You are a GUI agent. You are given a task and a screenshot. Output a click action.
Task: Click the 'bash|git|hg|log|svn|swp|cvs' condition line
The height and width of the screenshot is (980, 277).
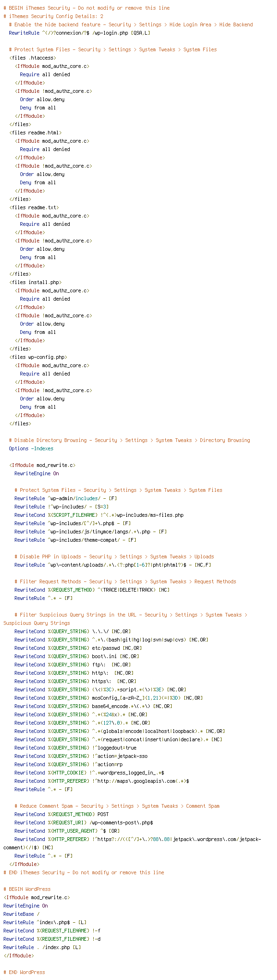pos(111,640)
